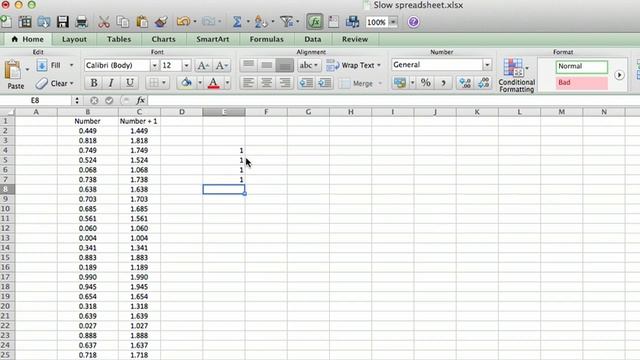Click the Cut scissors icon

coord(104,22)
